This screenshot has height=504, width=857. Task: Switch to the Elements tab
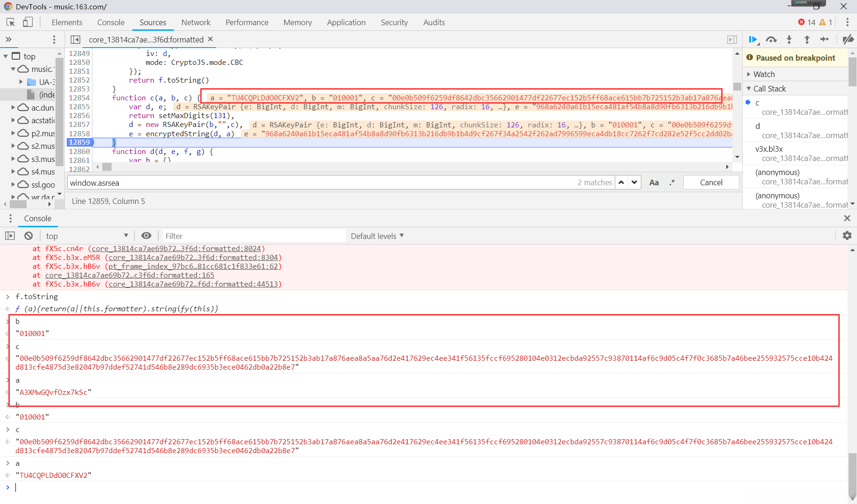point(67,22)
